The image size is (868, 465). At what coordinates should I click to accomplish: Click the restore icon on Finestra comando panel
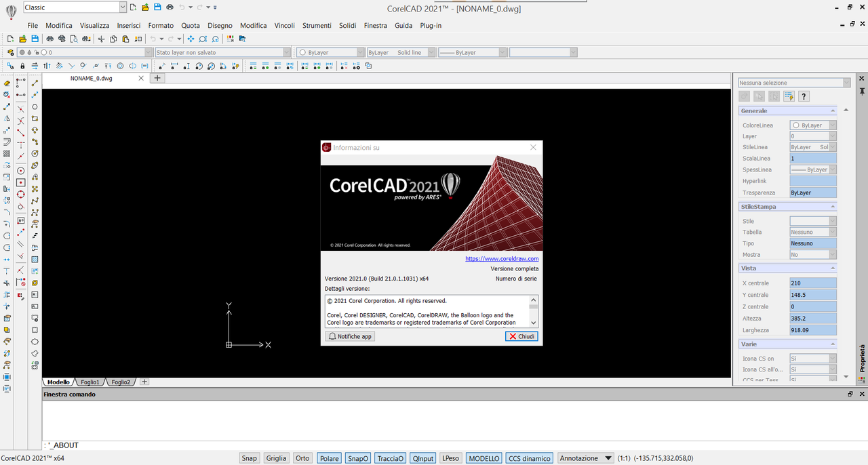(850, 394)
